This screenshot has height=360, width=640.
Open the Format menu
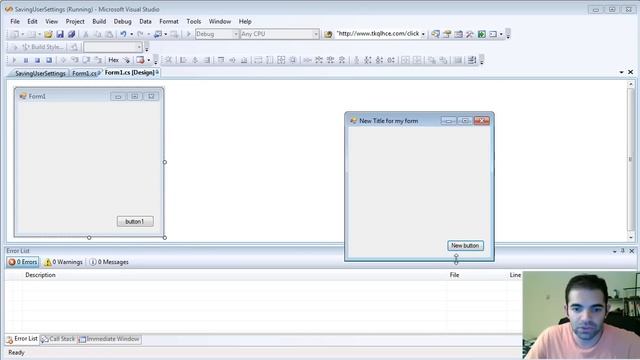[169, 21]
